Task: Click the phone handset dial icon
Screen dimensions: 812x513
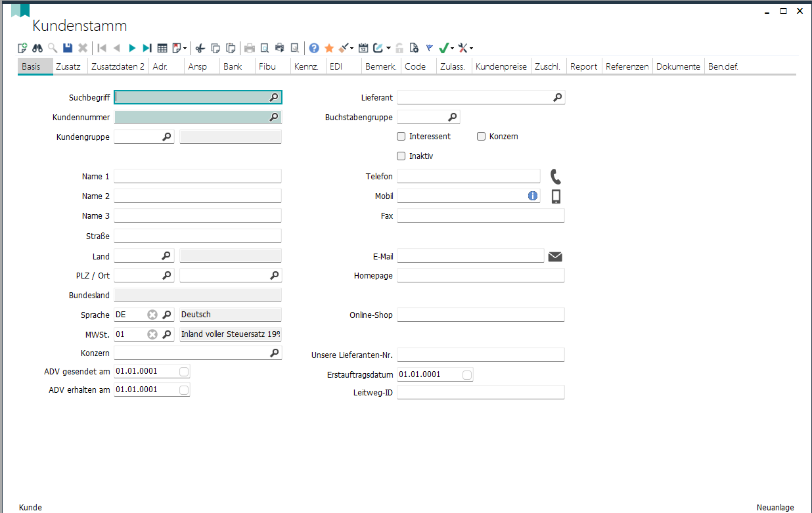Action: (556, 177)
